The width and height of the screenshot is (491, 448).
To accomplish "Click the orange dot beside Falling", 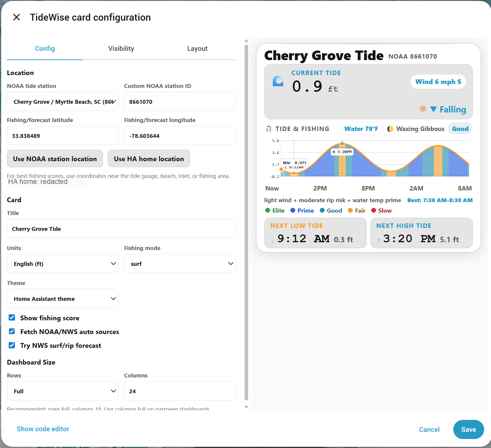I will (x=423, y=109).
